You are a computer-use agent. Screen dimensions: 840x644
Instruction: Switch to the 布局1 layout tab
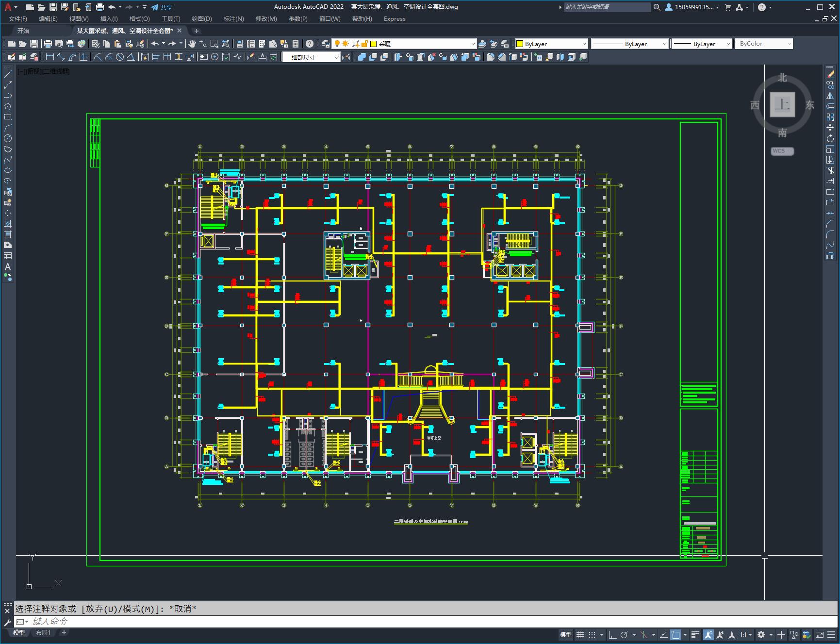(43, 632)
